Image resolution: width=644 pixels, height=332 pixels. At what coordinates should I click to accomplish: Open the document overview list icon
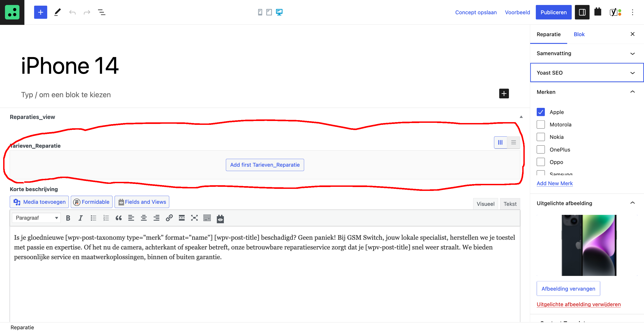click(x=101, y=12)
